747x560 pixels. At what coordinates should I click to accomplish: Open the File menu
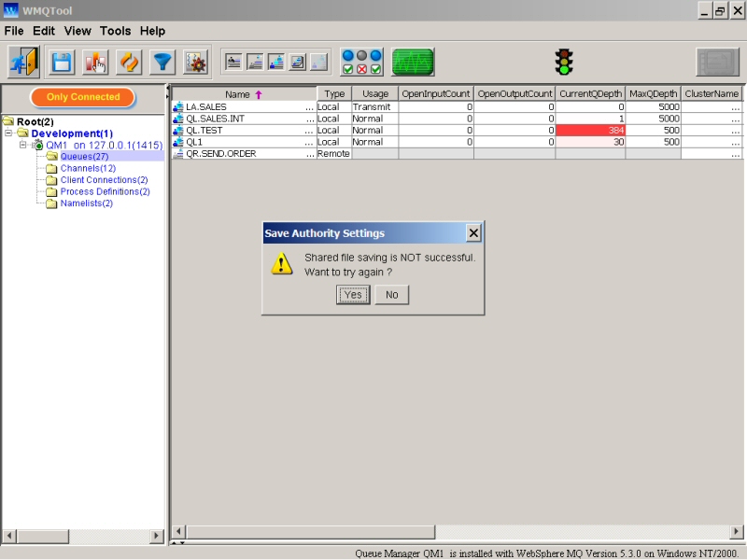[14, 31]
